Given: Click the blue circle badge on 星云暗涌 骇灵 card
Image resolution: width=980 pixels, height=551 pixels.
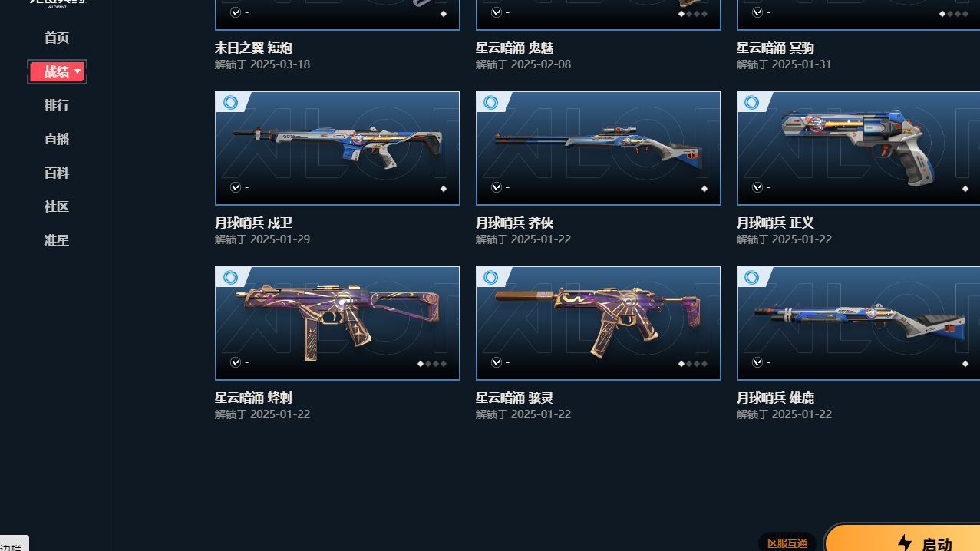Looking at the screenshot, I should [x=491, y=278].
